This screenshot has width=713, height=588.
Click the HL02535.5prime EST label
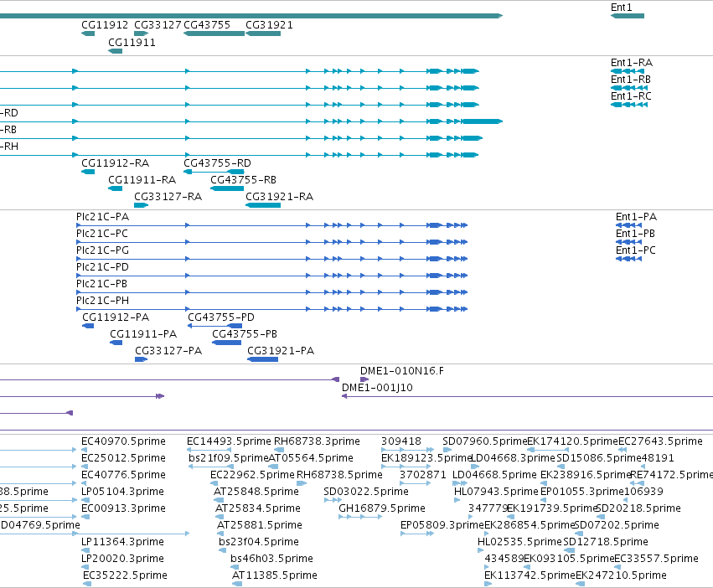coord(519,542)
